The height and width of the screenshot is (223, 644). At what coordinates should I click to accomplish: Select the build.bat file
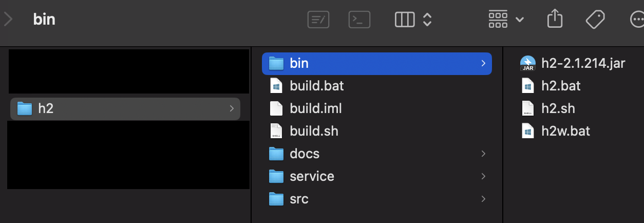(x=316, y=86)
